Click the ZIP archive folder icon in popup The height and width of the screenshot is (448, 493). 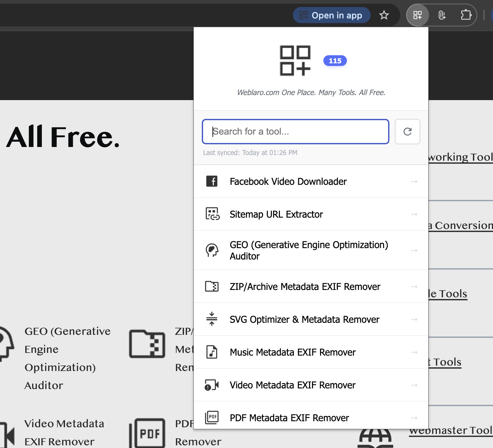coord(212,287)
